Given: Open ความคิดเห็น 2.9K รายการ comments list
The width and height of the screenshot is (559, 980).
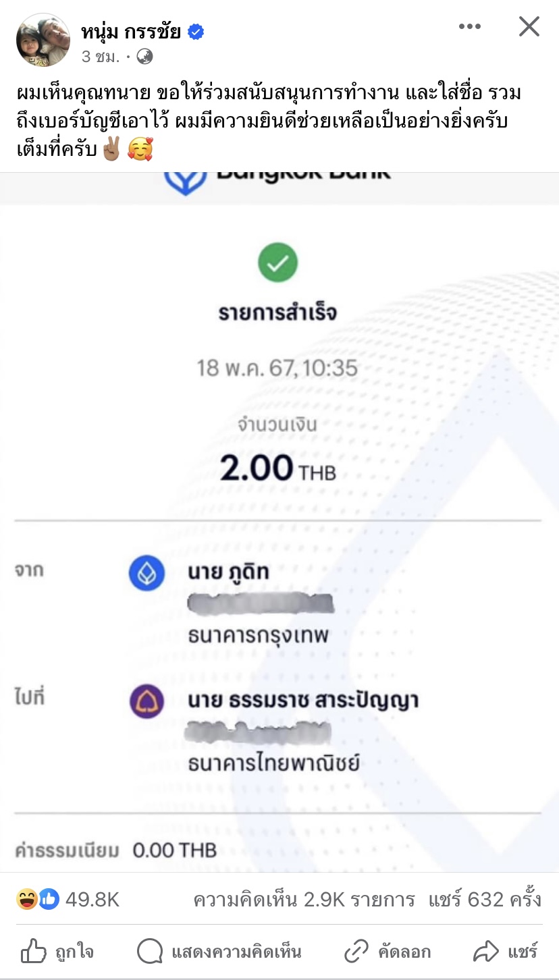Looking at the screenshot, I should pyautogui.click(x=304, y=900).
